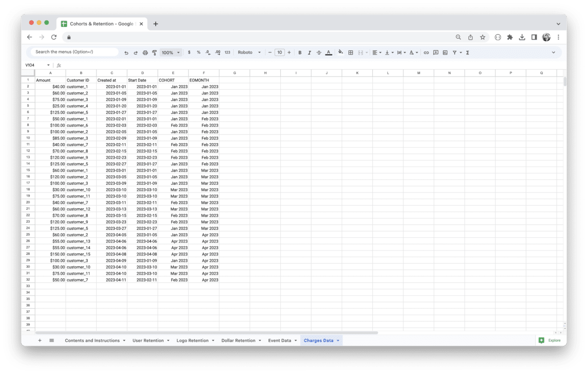Insert a comment
Image resolution: width=588 pixels, height=374 pixels.
click(x=436, y=52)
